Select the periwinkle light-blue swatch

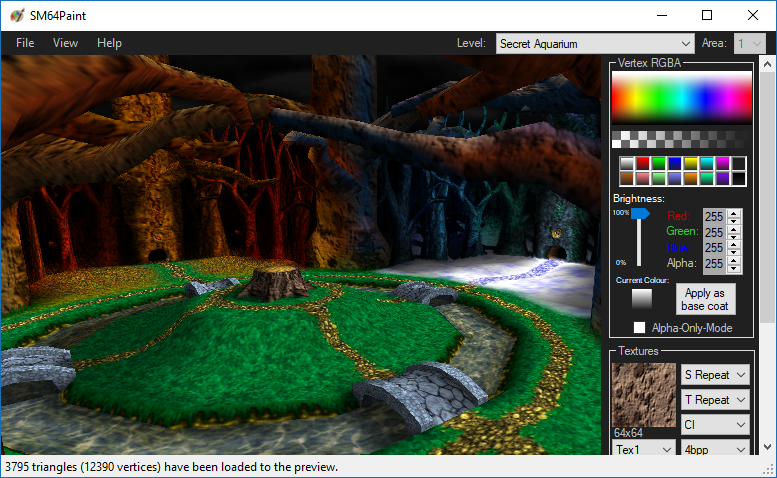pyautogui.click(x=674, y=178)
